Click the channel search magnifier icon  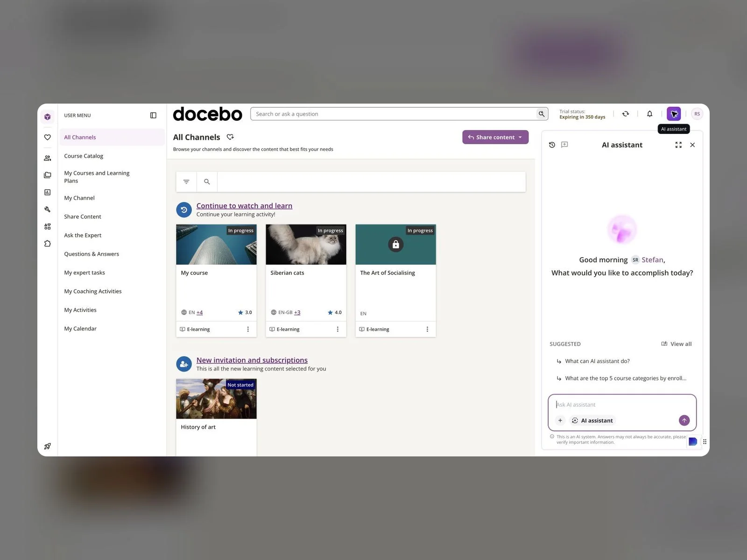coord(207,182)
